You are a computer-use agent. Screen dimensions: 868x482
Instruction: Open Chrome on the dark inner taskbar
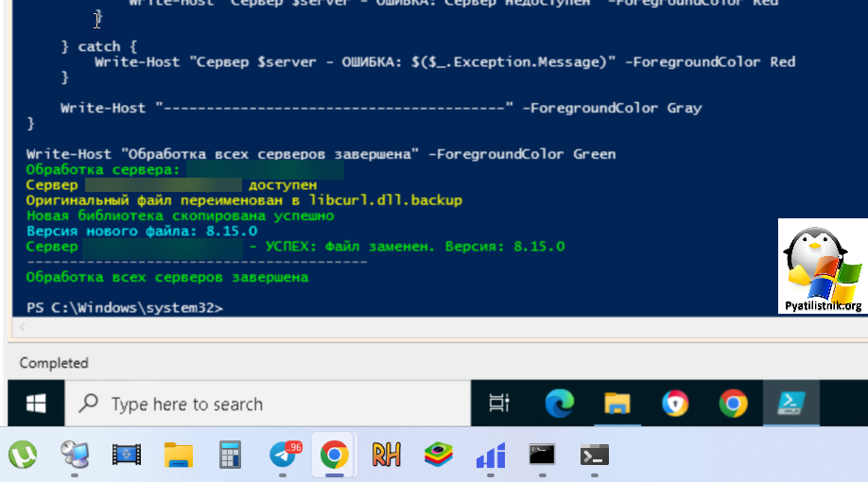pyautogui.click(x=733, y=405)
